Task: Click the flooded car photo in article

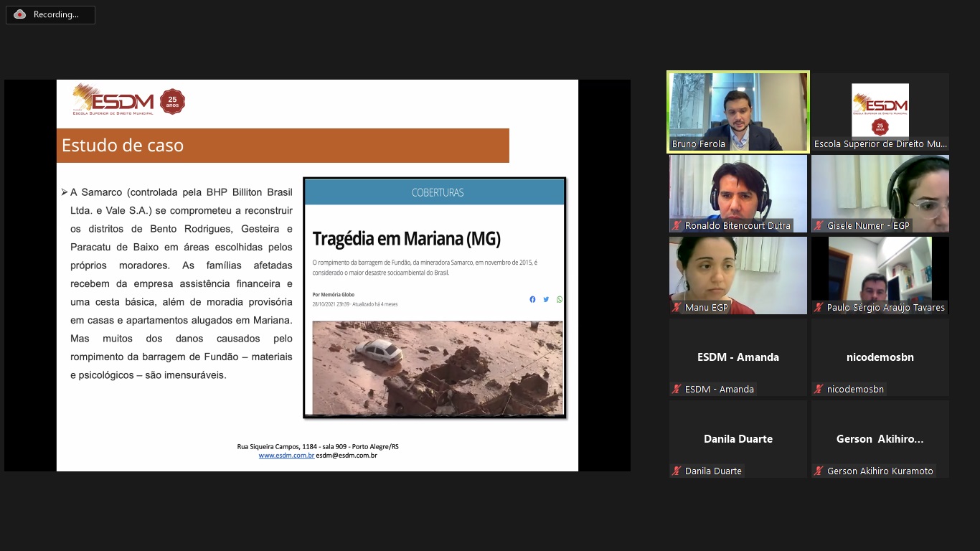Action: (438, 368)
